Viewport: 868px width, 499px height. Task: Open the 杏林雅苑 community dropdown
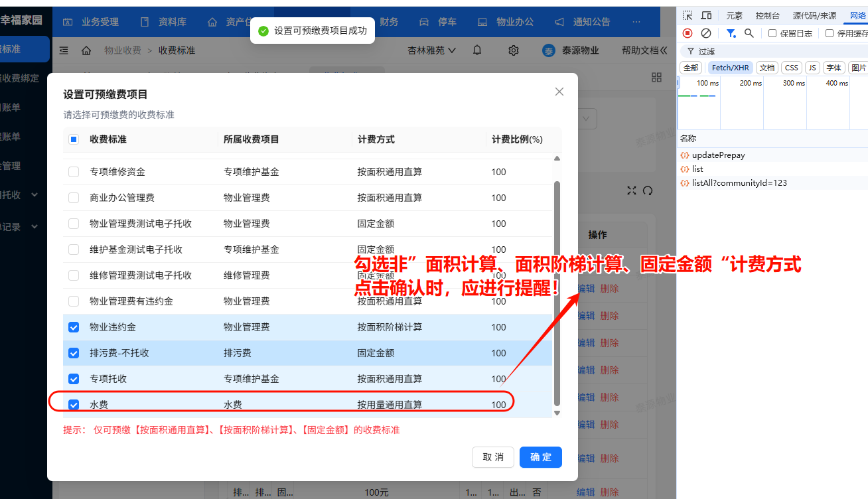431,50
